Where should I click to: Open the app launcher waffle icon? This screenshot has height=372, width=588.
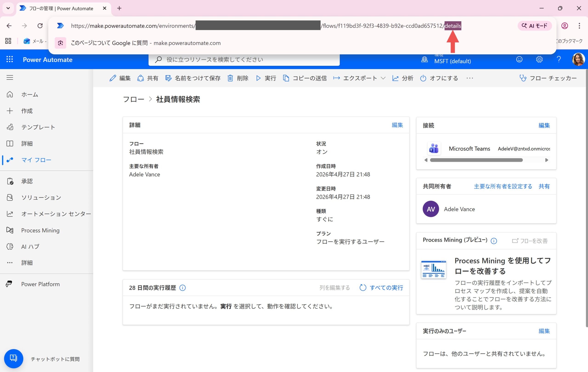tap(9, 59)
